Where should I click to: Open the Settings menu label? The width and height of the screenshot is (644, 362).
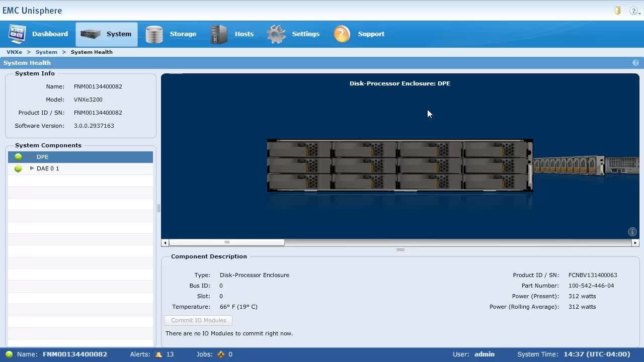[305, 34]
